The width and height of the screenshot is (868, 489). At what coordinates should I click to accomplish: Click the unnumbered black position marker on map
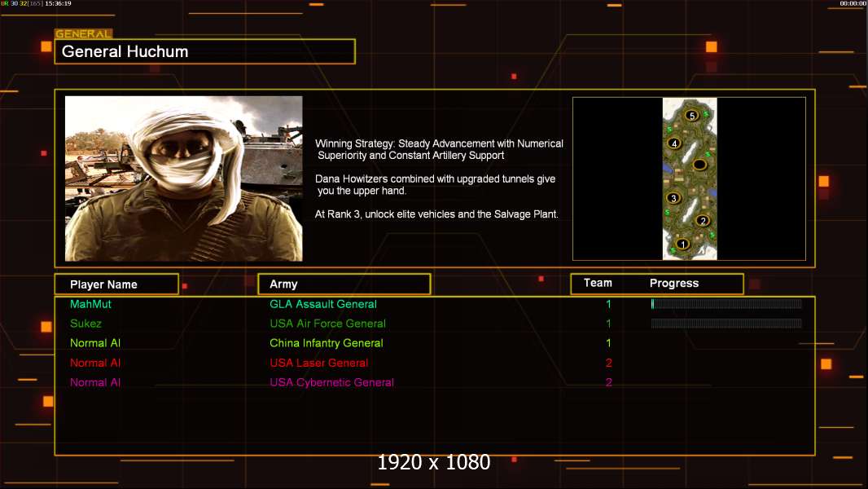[699, 165]
